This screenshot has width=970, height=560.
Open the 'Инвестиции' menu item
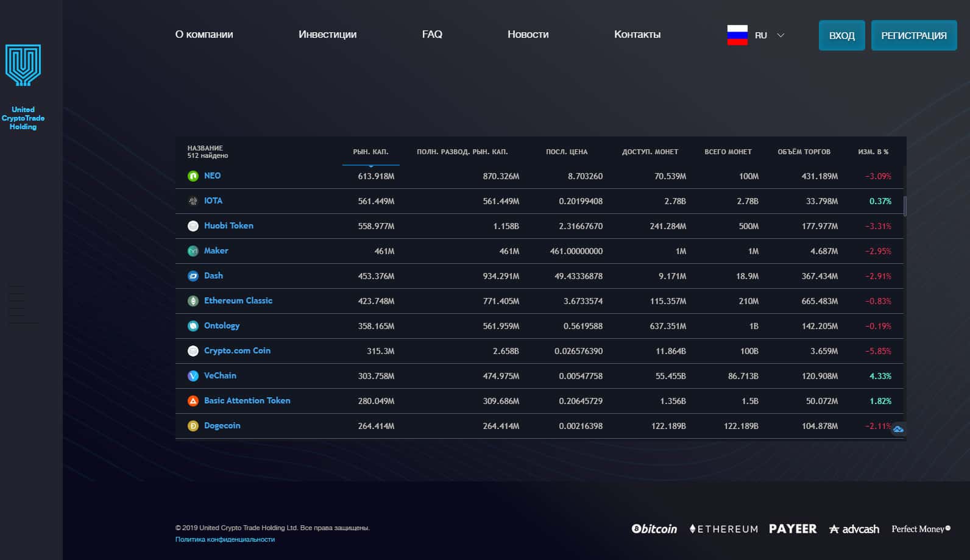328,34
